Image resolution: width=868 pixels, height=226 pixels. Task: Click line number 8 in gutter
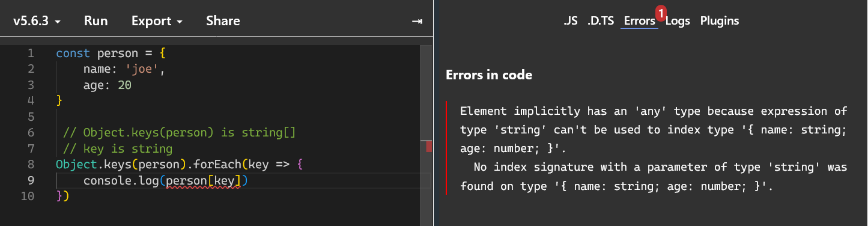(31, 164)
